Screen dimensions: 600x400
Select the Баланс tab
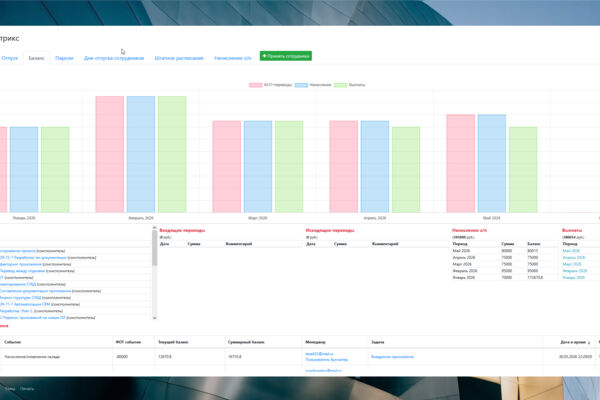tap(36, 58)
